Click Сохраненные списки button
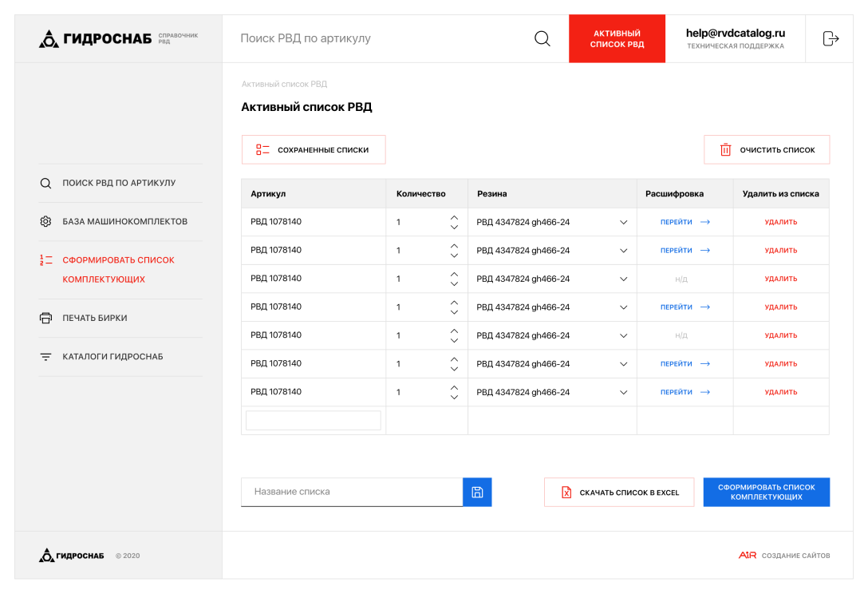 [x=314, y=149]
